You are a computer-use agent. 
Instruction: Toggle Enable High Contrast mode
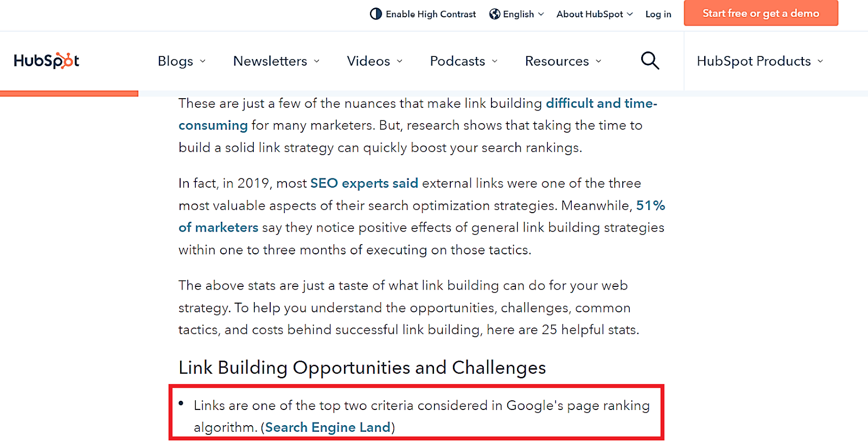tap(423, 14)
